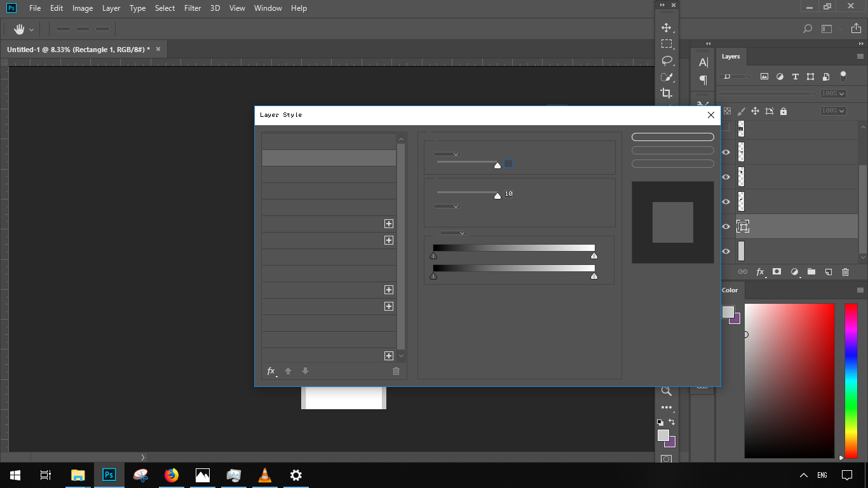Click the move effect down arrow
The width and height of the screenshot is (868, 488).
click(305, 371)
